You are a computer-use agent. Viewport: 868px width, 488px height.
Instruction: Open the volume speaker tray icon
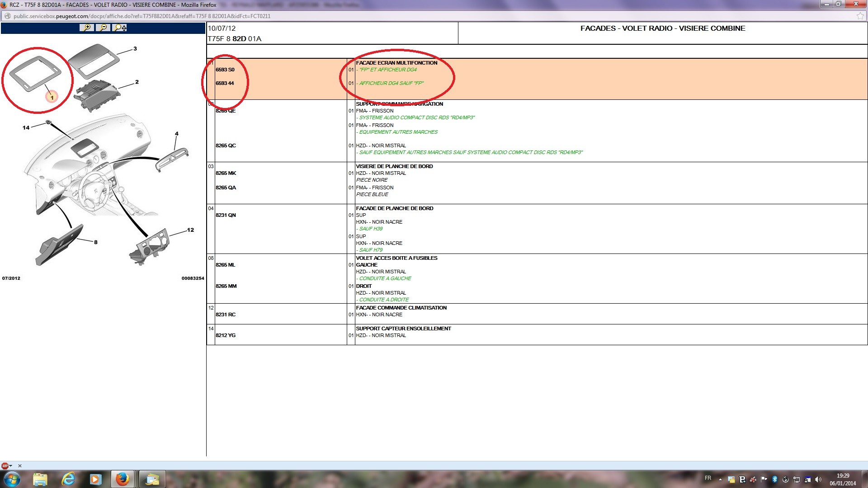pyautogui.click(x=818, y=479)
